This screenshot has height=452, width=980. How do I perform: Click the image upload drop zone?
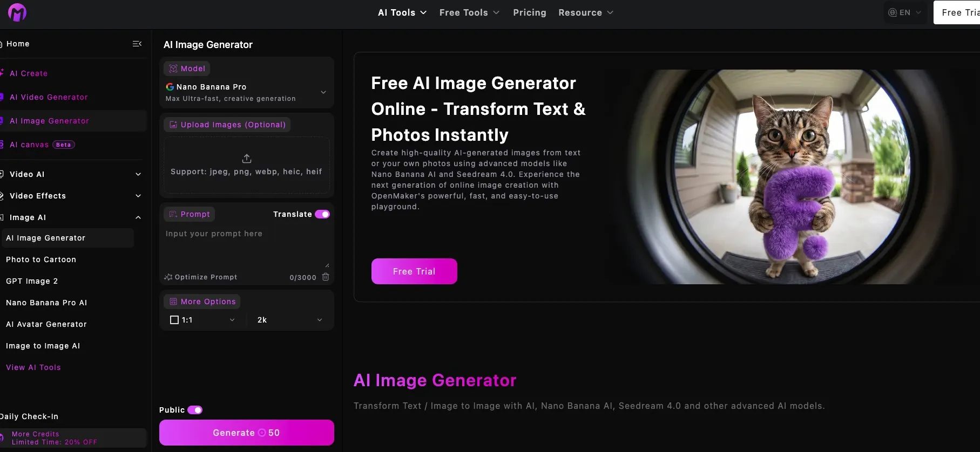247,165
